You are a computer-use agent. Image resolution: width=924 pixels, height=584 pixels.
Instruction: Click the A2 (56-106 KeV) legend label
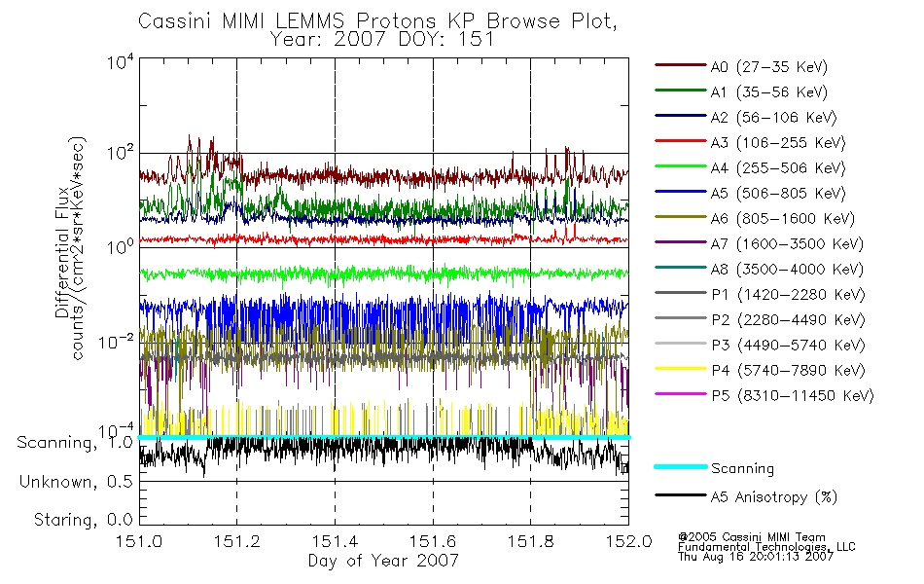pyautogui.click(x=773, y=118)
